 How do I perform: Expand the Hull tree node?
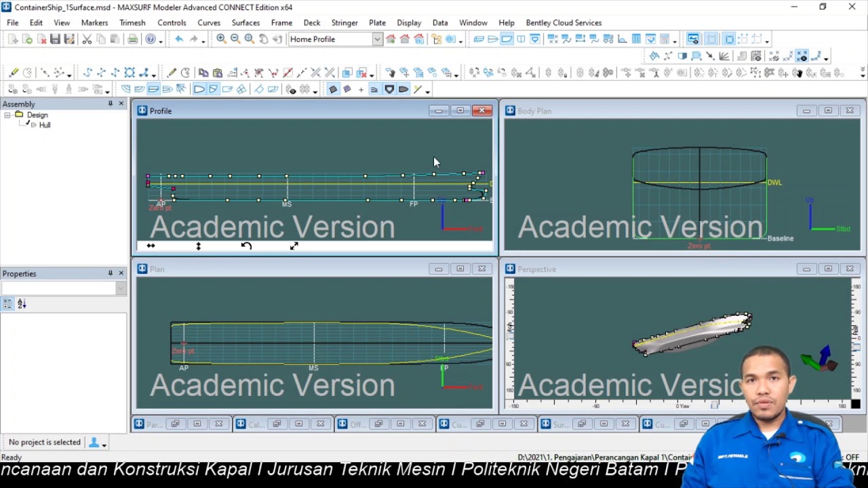tap(33, 125)
